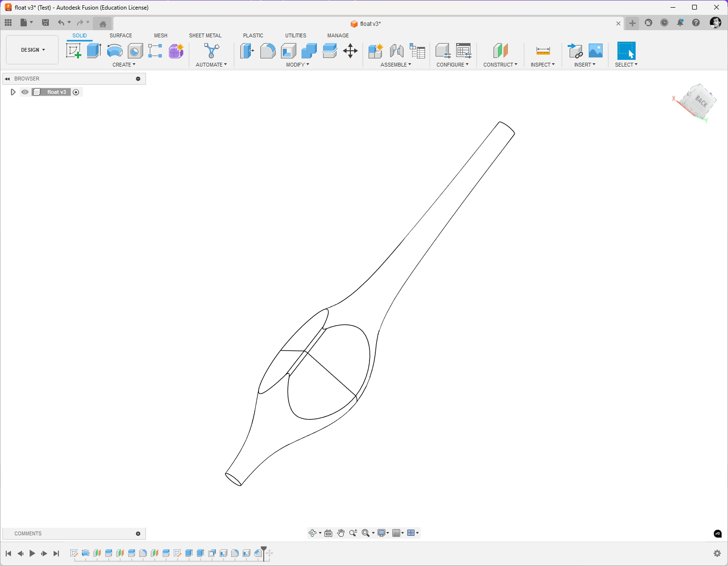The width and height of the screenshot is (728, 566).
Task: Activate the float v3 component radio button
Action: point(76,92)
